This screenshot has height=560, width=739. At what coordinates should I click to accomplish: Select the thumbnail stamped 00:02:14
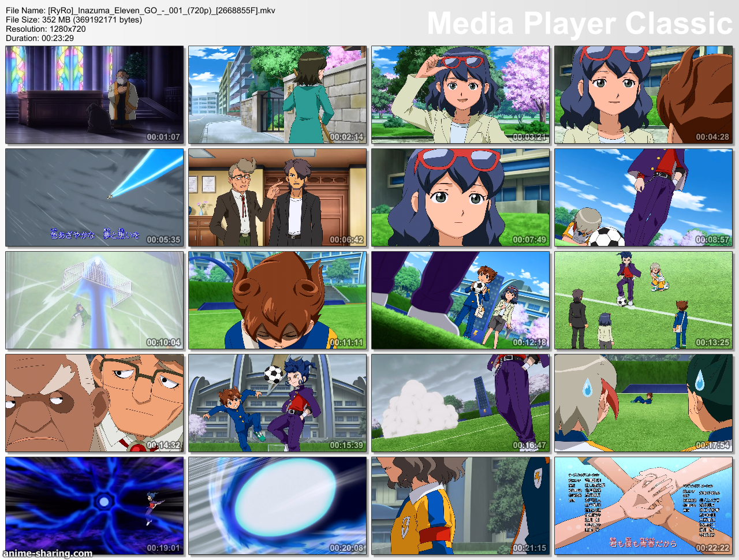(x=278, y=95)
